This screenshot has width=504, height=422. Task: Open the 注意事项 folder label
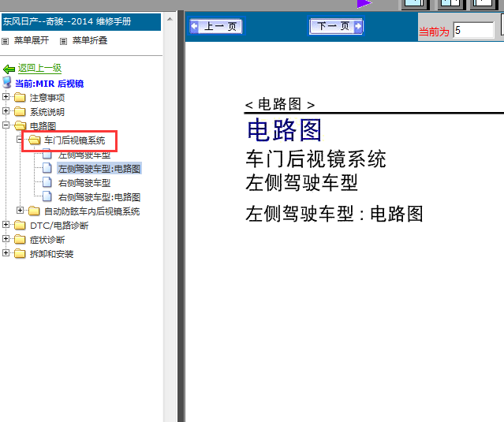[47, 98]
